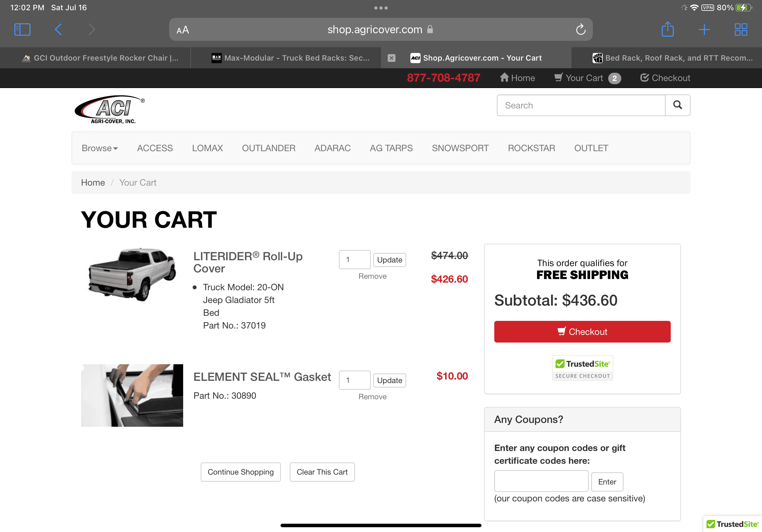The image size is (762, 532).
Task: Click the Checkout link in top bar
Action: pos(665,78)
